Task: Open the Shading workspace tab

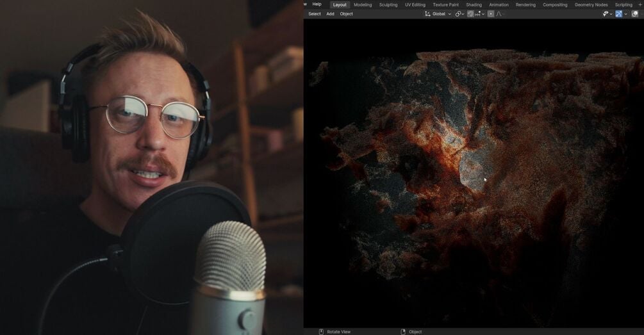Action: pos(474,5)
